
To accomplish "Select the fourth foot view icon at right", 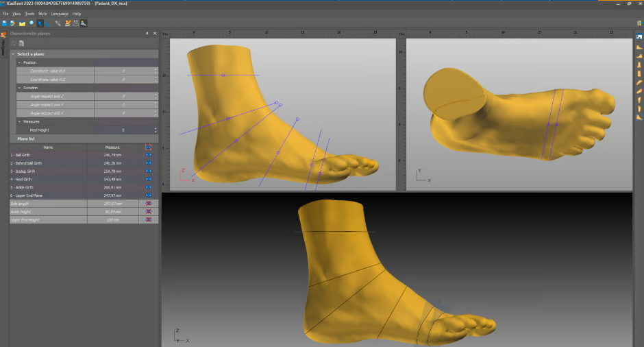I will [x=639, y=73].
